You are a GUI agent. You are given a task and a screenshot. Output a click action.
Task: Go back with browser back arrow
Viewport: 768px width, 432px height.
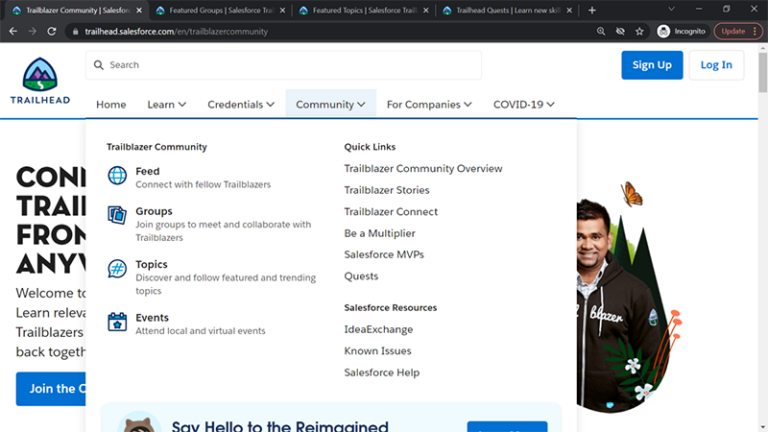click(x=13, y=31)
